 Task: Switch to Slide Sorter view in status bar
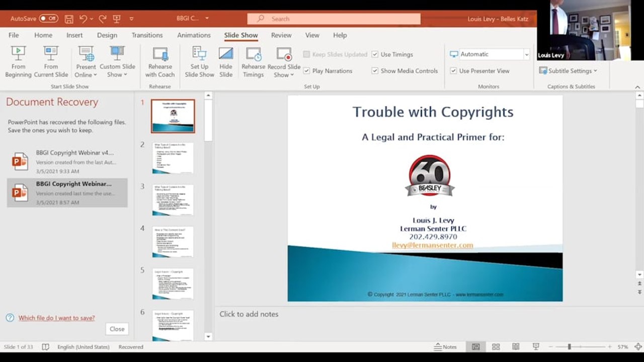496,347
